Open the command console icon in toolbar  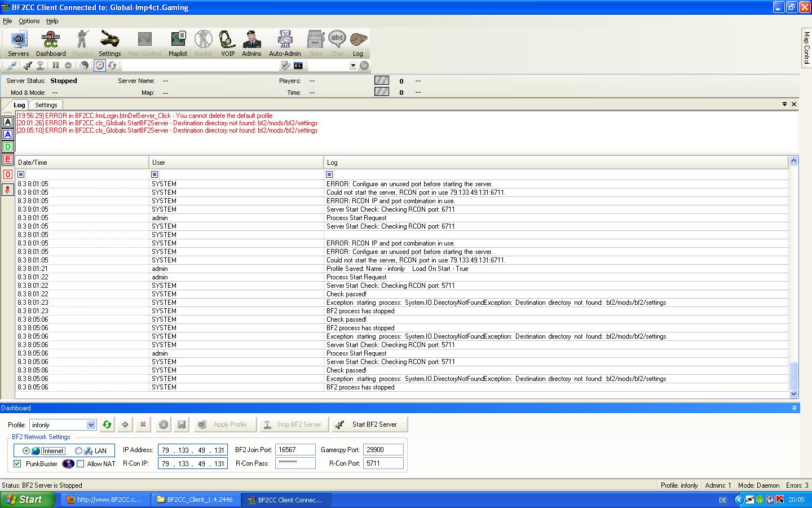298,65
